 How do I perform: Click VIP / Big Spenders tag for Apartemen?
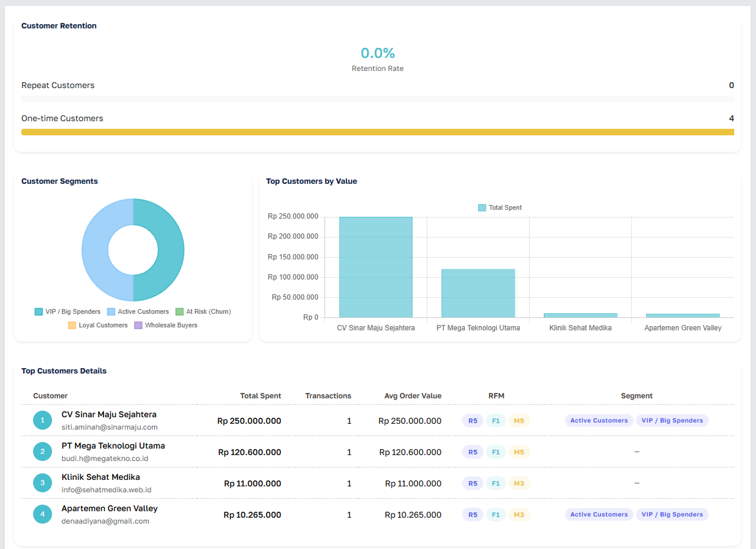coord(672,515)
